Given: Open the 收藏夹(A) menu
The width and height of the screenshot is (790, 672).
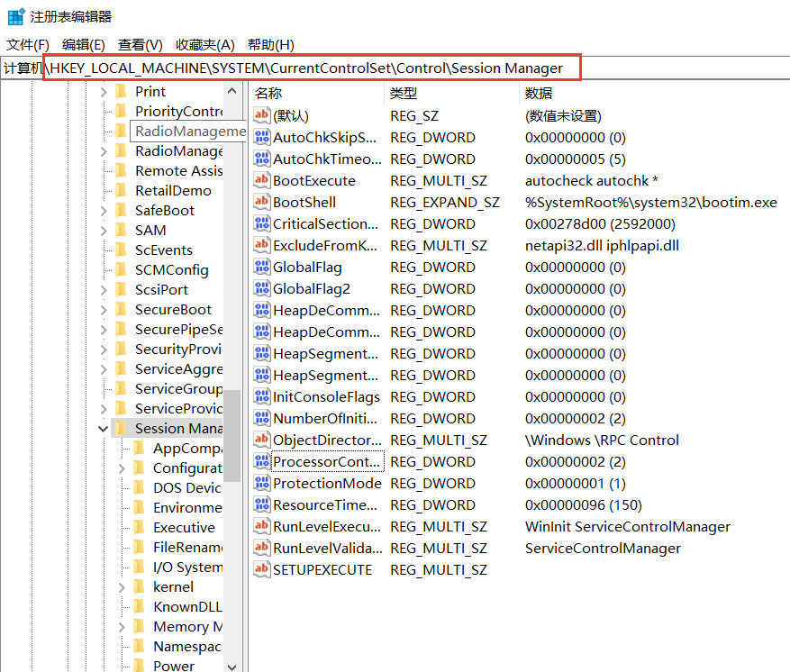Looking at the screenshot, I should click(205, 45).
